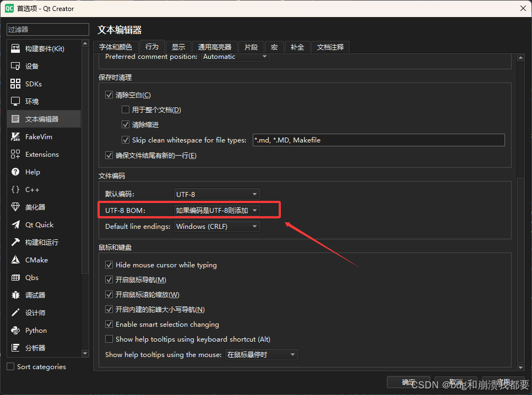Enable Show help tooltips using keyboard shortcut
This screenshot has width=532, height=395.
(109, 339)
